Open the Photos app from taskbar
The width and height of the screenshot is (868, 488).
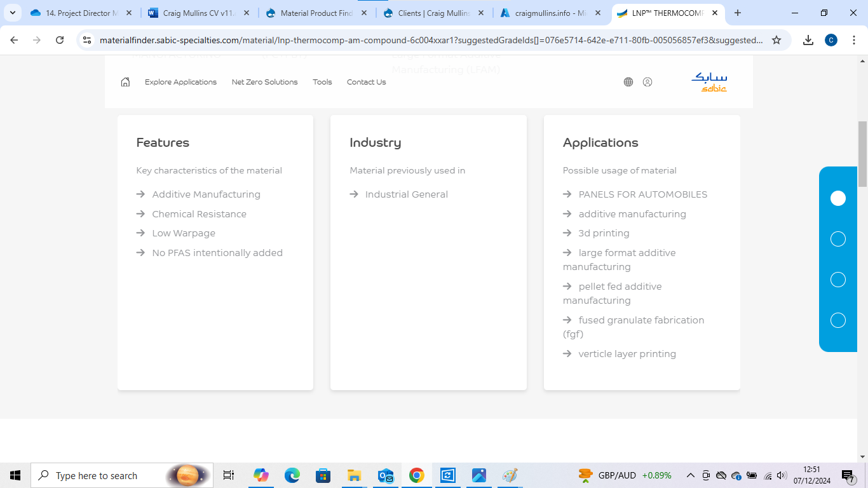(479, 475)
